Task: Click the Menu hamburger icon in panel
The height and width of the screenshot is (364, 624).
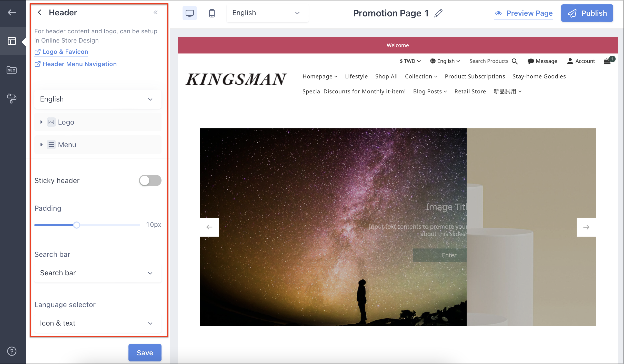Action: tap(51, 145)
